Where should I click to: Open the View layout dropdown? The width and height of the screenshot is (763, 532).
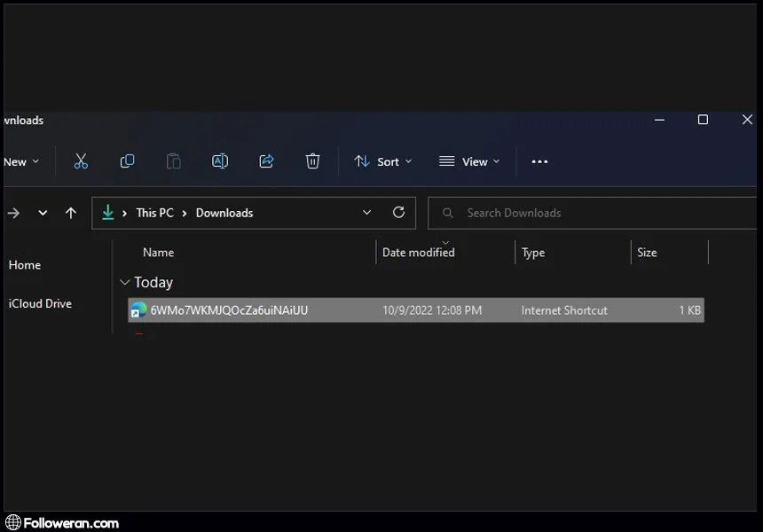pos(469,161)
